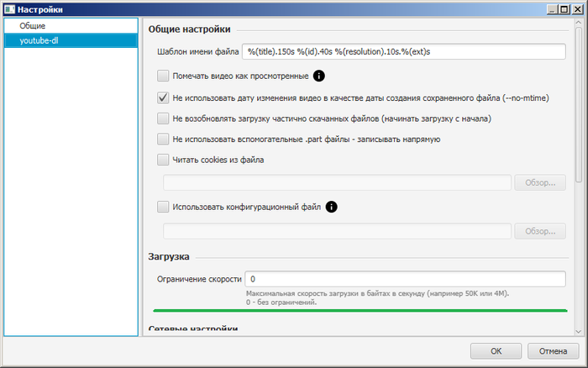Click the Общие настройки section heading
The height and width of the screenshot is (368, 588).
(189, 29)
